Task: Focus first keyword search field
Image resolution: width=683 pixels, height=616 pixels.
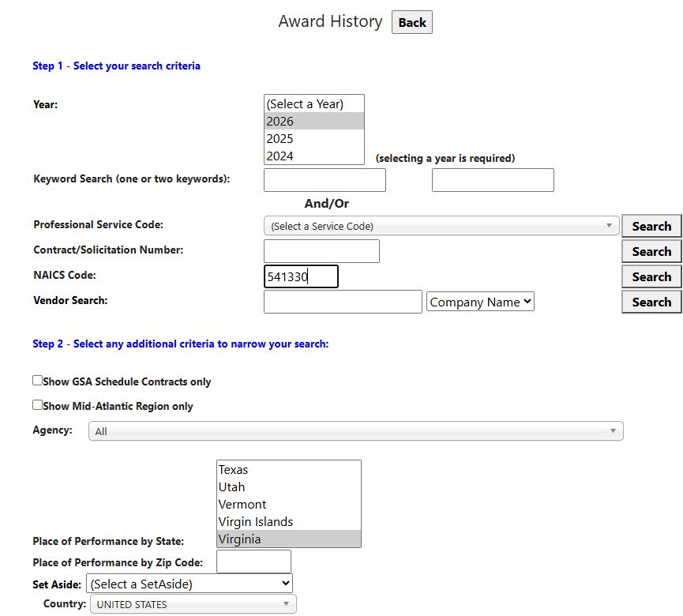Action: (x=325, y=180)
